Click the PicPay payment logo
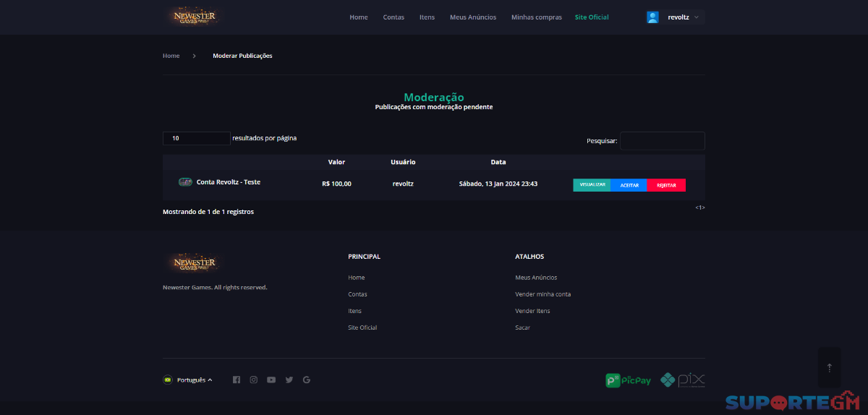 [628, 380]
